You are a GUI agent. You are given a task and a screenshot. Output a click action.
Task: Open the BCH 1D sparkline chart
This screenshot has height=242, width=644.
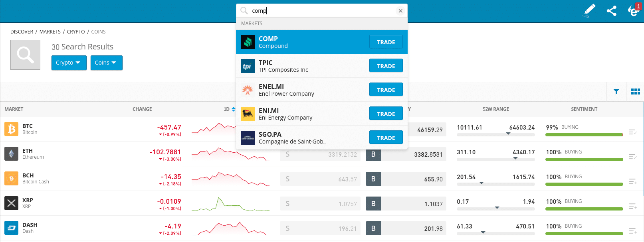point(230,179)
